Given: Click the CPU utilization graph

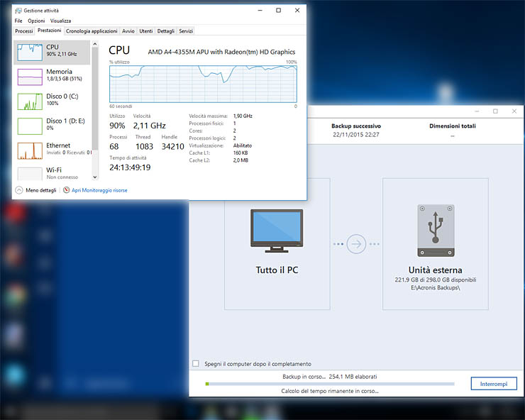Looking at the screenshot, I should pos(203,84).
